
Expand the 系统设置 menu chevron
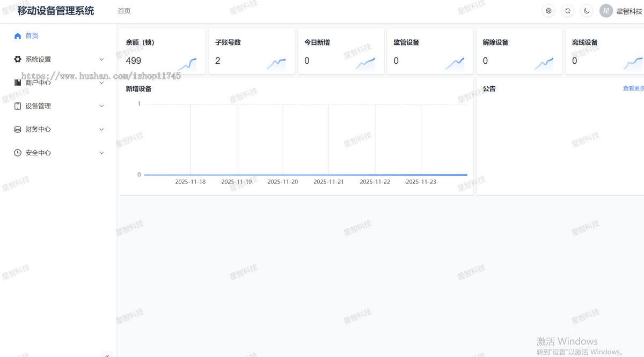pyautogui.click(x=101, y=59)
